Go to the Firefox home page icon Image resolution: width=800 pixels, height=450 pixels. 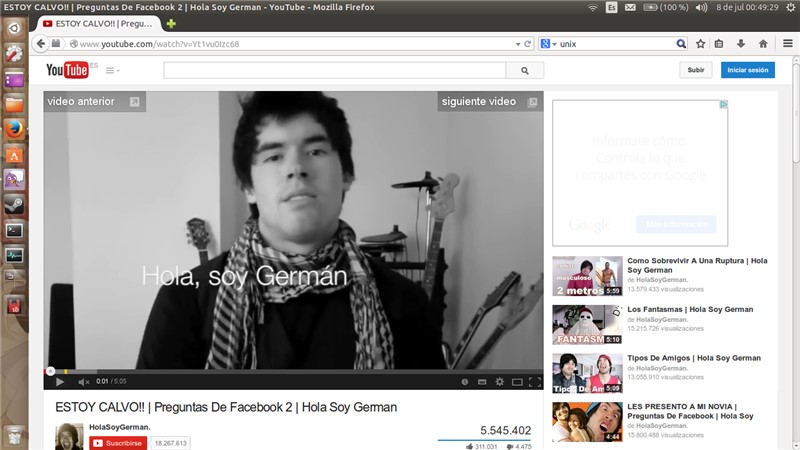pos(763,44)
